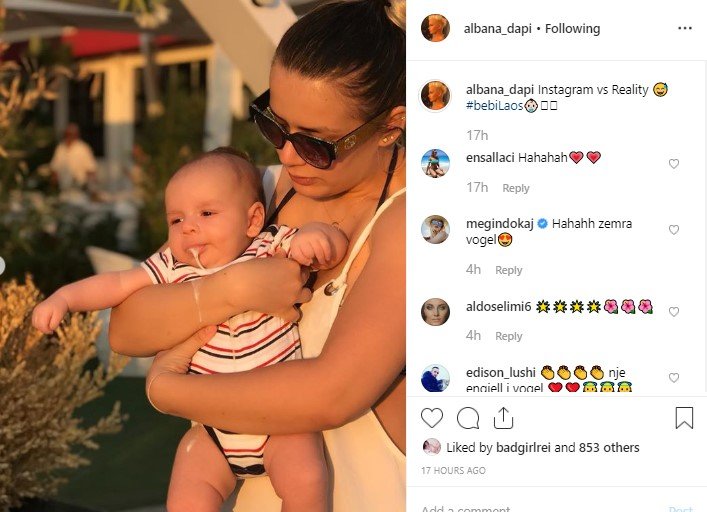Viewport: 707px width, 512px height.
Task: Reply to ensallaci's comment
Action: tap(516, 188)
